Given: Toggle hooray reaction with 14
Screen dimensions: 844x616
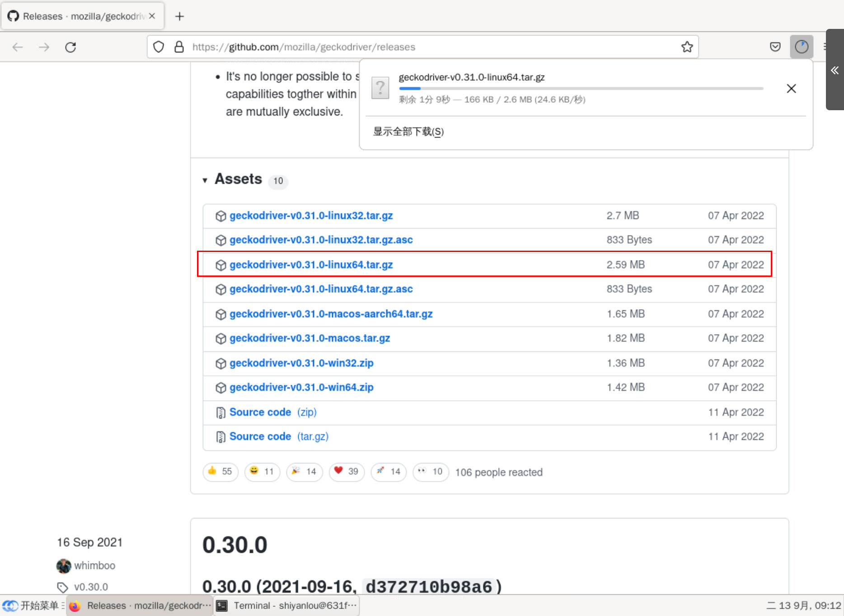Looking at the screenshot, I should point(305,472).
